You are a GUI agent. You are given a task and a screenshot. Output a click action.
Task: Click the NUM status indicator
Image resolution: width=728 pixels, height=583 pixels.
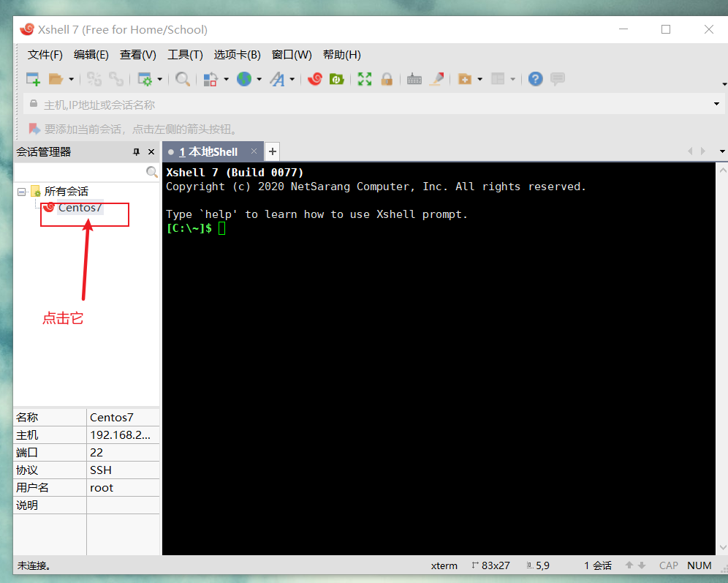click(699, 566)
